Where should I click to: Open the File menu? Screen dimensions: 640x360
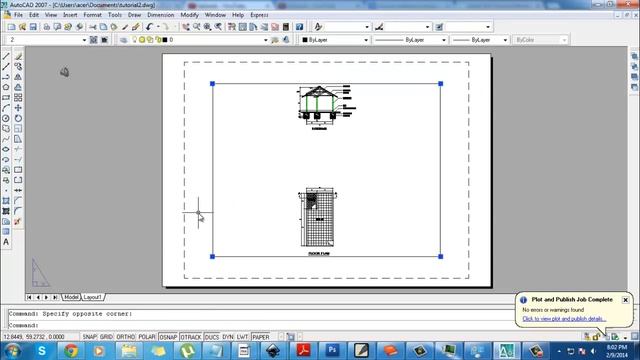tap(18, 15)
